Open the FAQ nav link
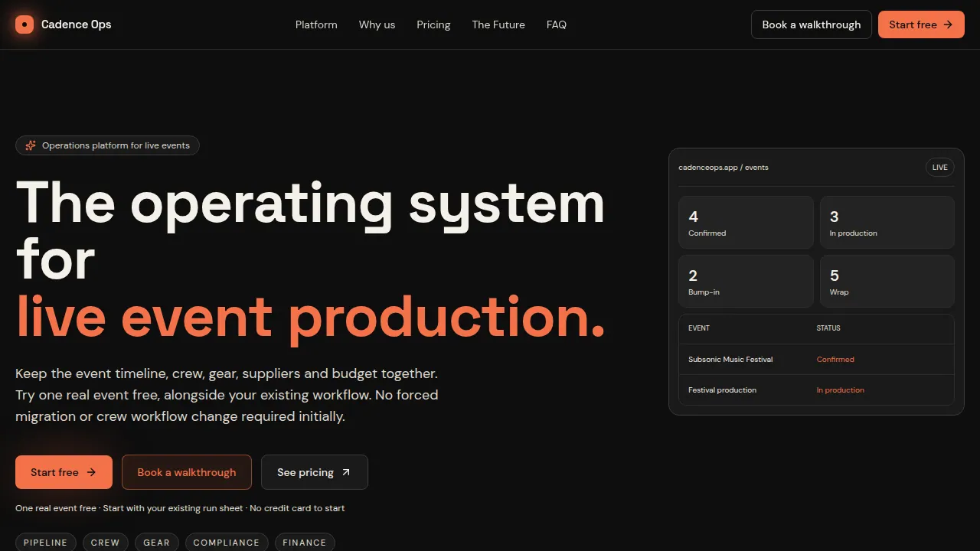980x551 pixels. tap(557, 24)
